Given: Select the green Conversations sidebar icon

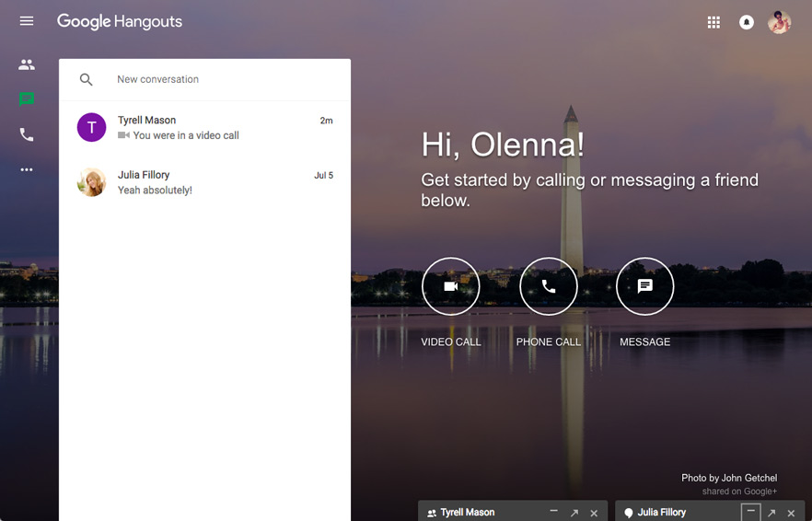Looking at the screenshot, I should [x=27, y=98].
